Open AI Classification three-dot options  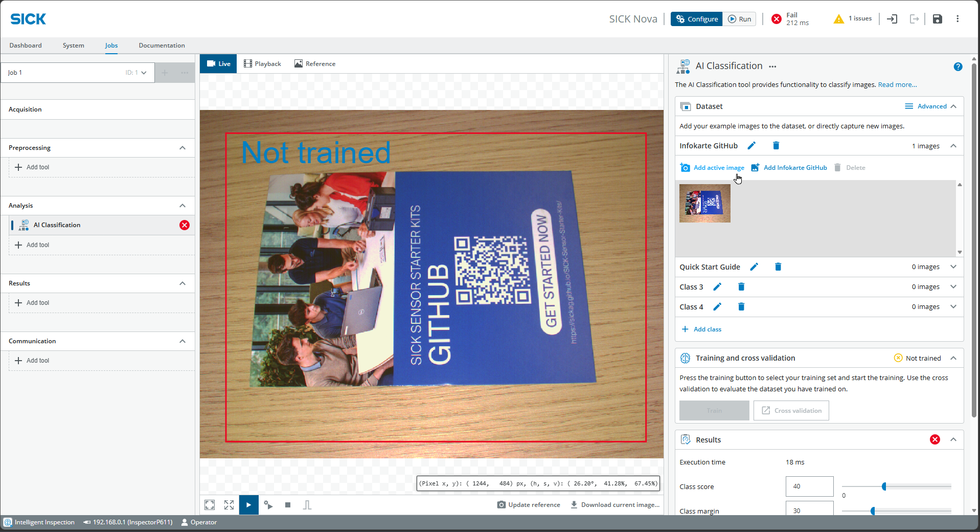[x=772, y=66]
